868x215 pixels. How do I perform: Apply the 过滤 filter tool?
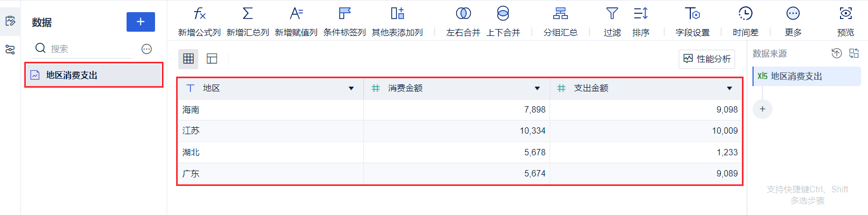[x=612, y=14]
